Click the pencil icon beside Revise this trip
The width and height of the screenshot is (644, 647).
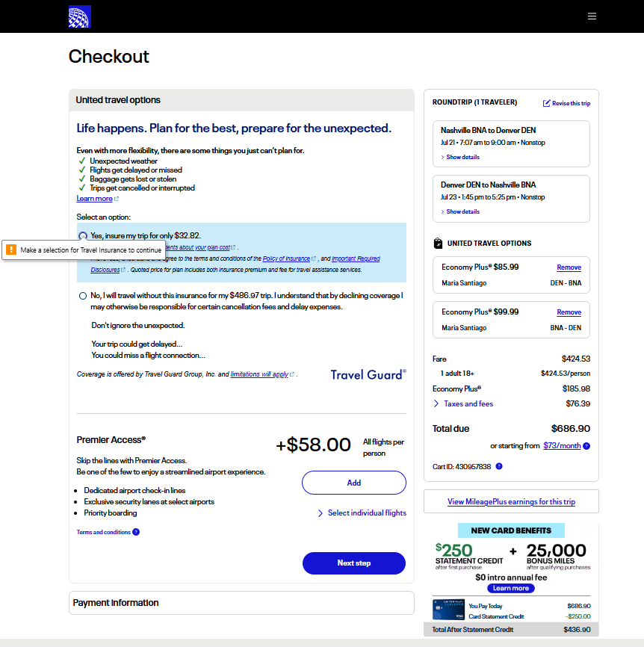click(546, 103)
